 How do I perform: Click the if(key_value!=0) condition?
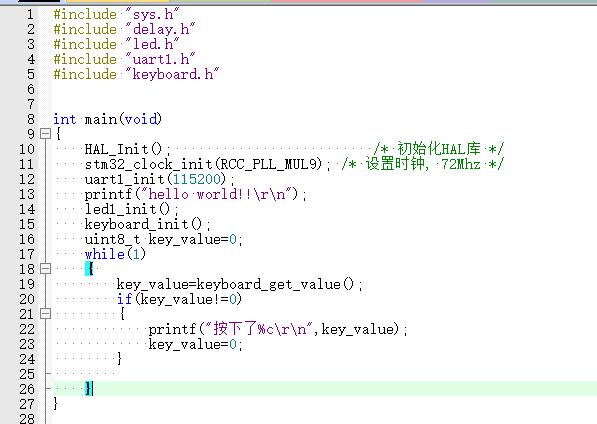179,299
